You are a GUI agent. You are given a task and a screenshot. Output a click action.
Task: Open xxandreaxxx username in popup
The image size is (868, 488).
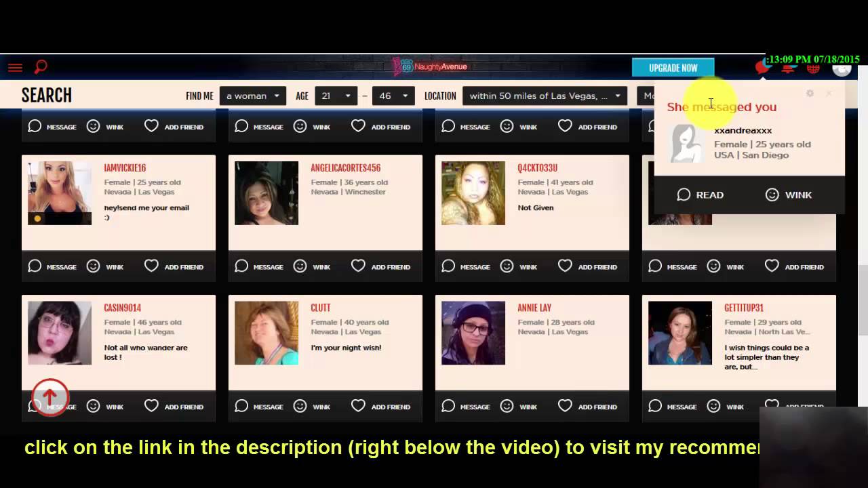pos(743,130)
